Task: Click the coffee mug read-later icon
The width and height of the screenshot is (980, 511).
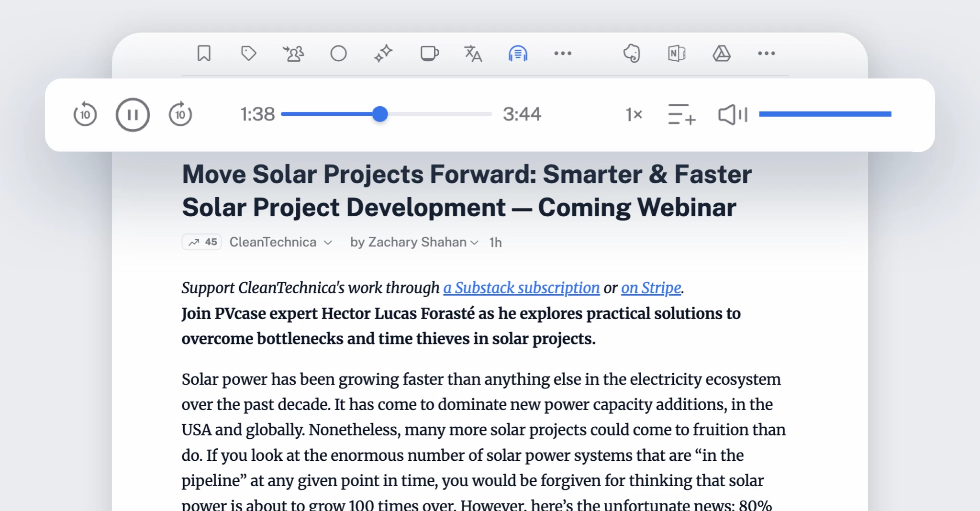Action: [x=429, y=53]
